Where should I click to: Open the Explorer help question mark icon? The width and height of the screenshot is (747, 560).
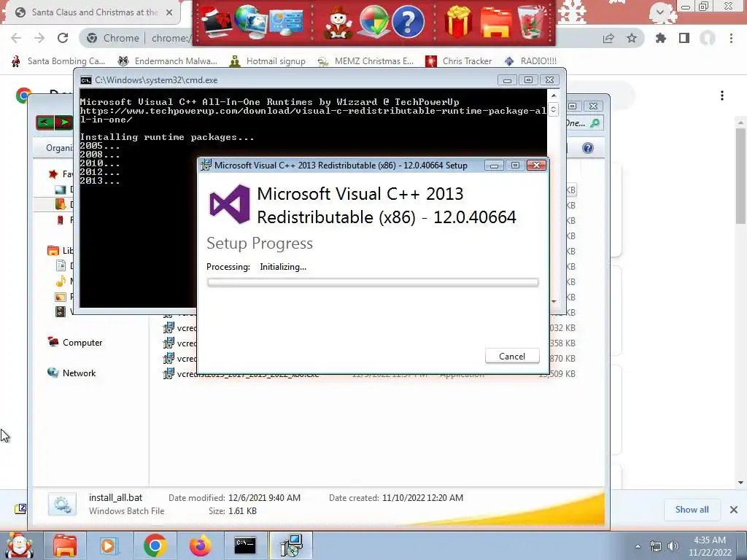click(588, 148)
